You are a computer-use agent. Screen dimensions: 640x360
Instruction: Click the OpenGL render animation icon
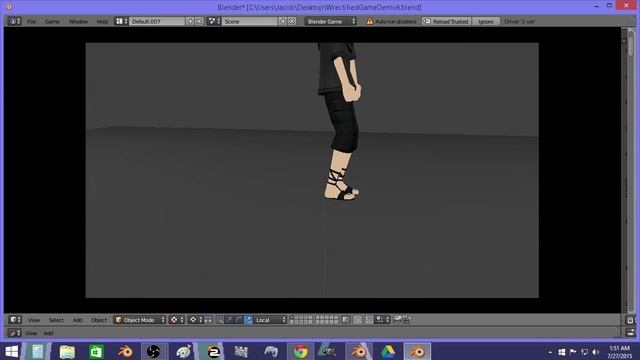coord(406,320)
